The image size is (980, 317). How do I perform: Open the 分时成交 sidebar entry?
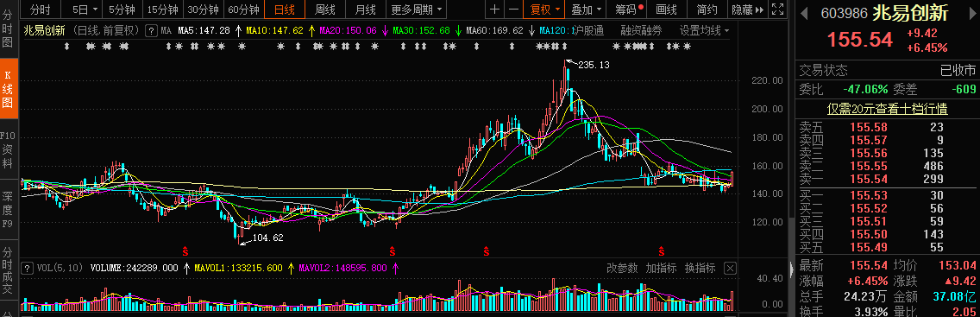click(x=8, y=270)
